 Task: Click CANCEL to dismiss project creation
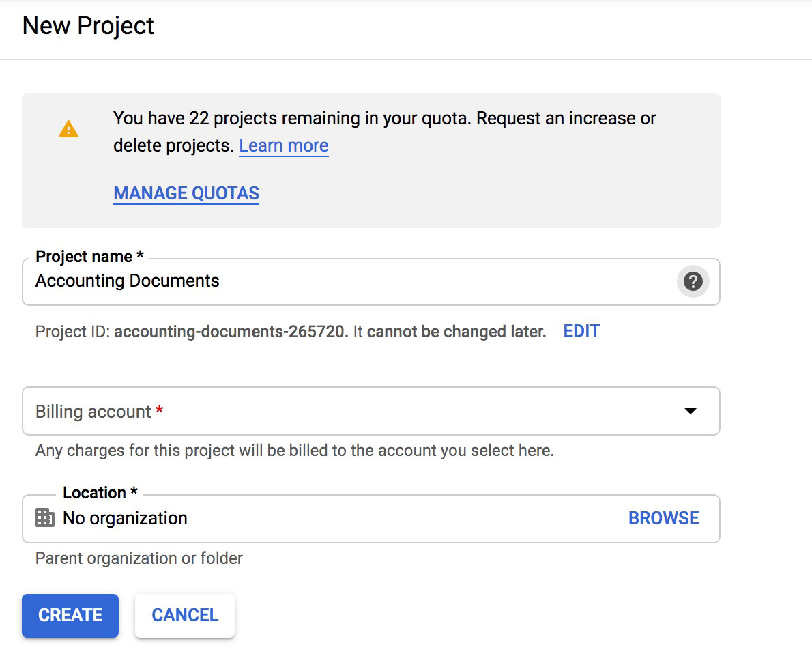(184, 615)
